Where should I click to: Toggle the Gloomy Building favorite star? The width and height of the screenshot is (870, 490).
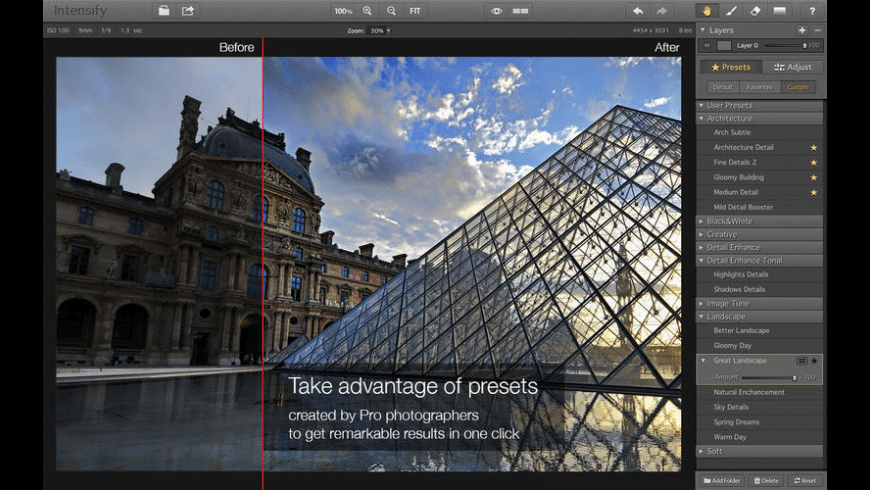click(x=813, y=178)
